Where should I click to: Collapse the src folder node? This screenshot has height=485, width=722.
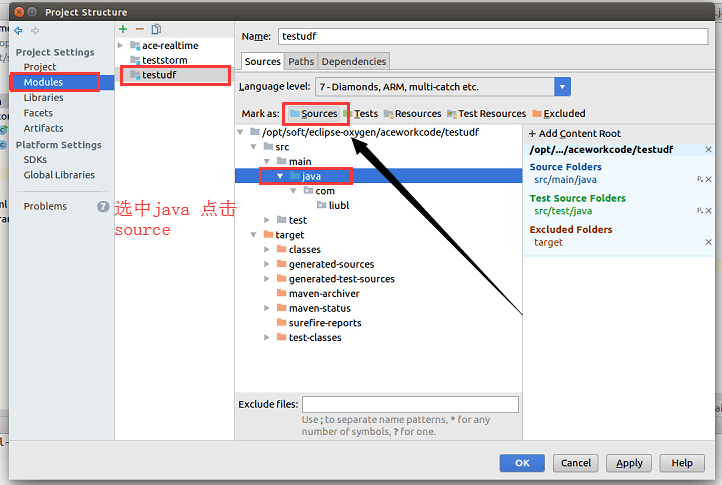tap(253, 147)
